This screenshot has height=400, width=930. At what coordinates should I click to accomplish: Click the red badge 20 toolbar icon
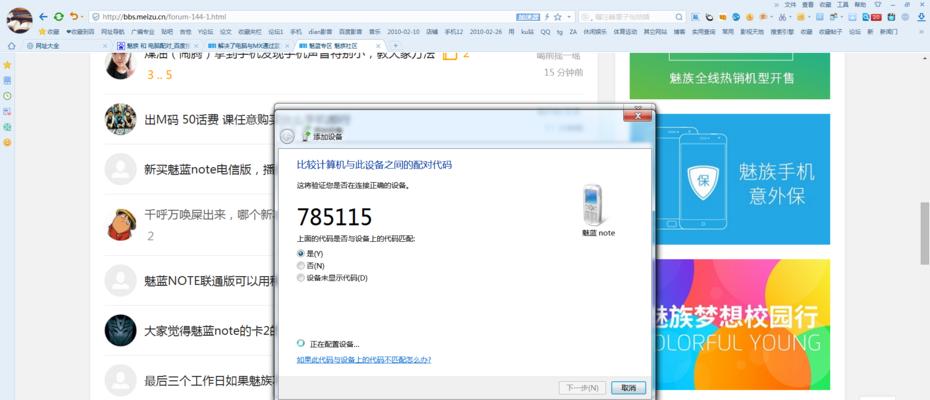point(876,17)
